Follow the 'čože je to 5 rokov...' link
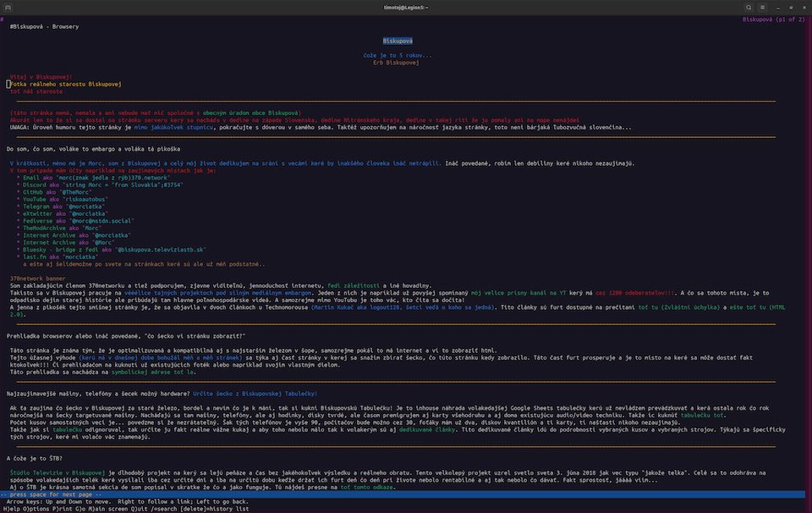 (398, 55)
